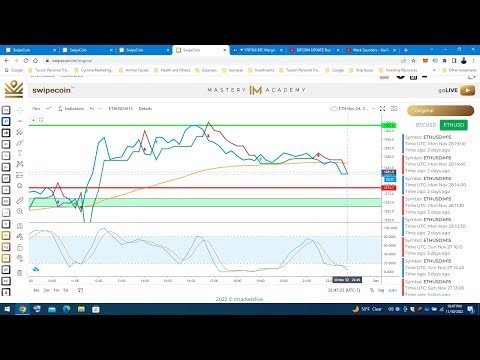This screenshot has height=360, width=480.
Task: Set chart range to 3m
Action: point(46,290)
